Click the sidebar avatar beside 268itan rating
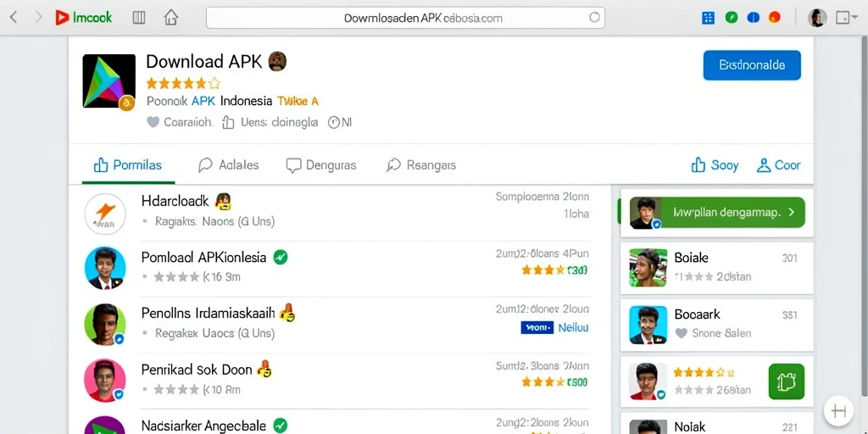Viewport: 868px width, 434px height. pos(648,382)
